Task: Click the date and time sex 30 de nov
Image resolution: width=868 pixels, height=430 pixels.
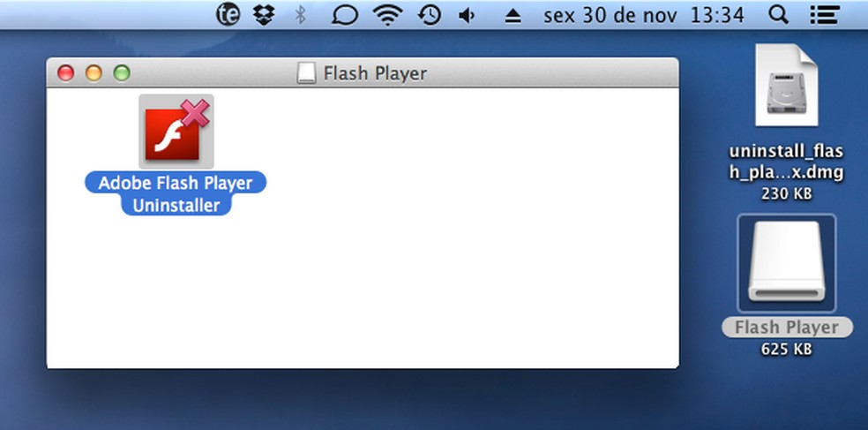Action: (x=644, y=16)
